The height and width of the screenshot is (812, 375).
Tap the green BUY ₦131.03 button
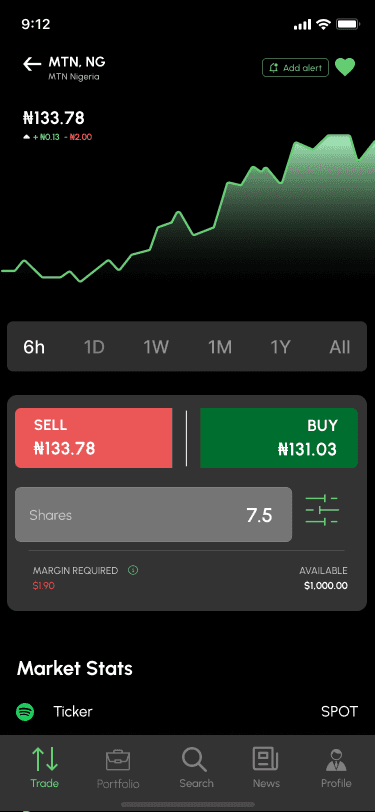click(279, 438)
